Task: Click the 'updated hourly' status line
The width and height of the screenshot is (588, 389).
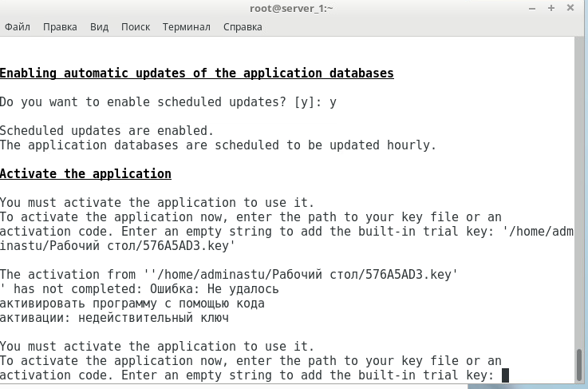Action: tap(218, 145)
